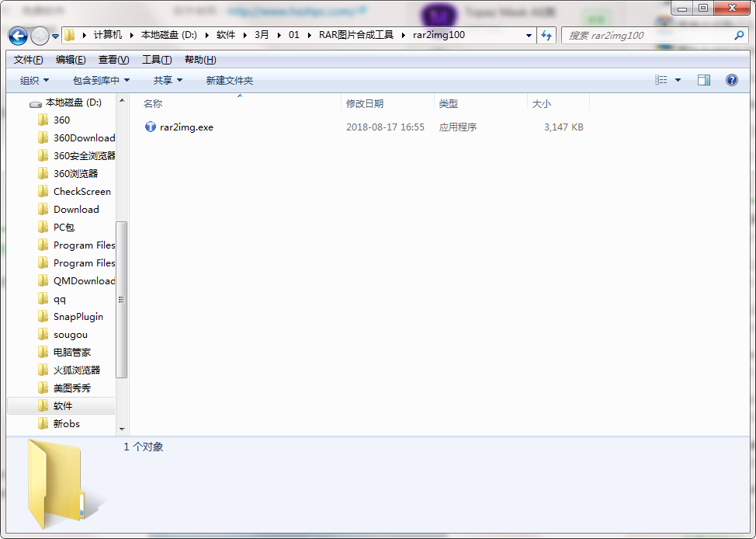Select the 火狐浏览器 folder
The height and width of the screenshot is (539, 756).
point(77,370)
